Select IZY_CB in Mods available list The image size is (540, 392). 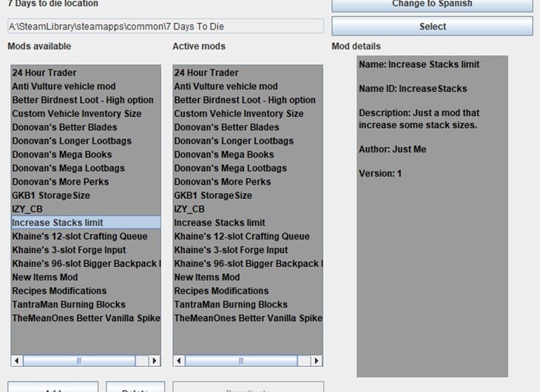[x=86, y=209]
